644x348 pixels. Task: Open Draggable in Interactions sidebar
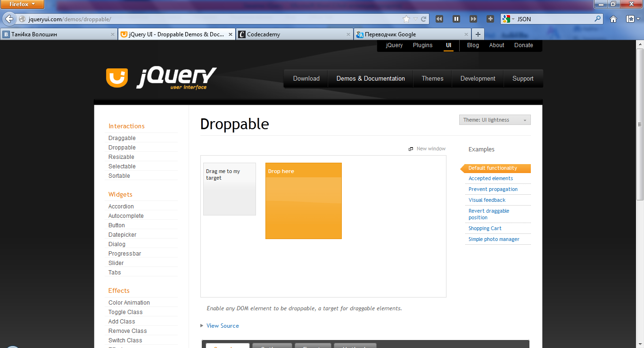point(122,138)
